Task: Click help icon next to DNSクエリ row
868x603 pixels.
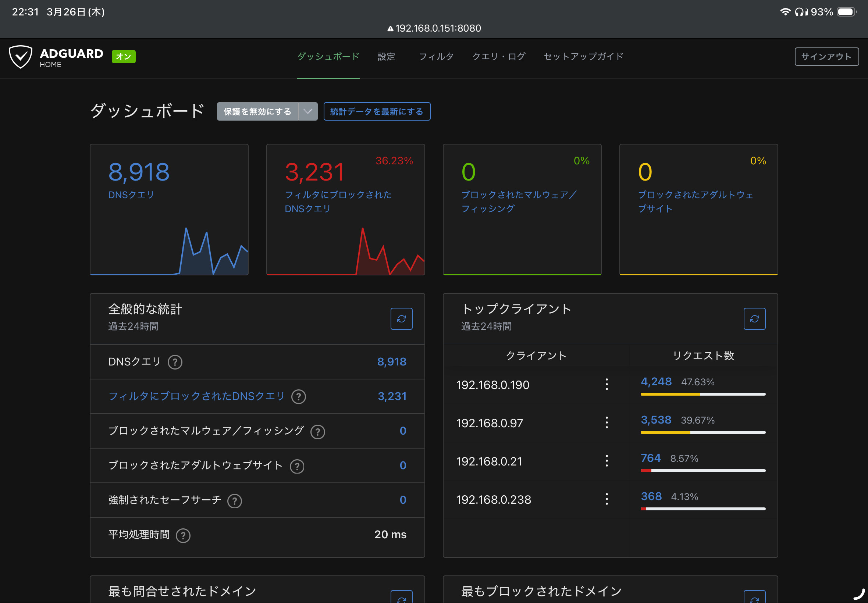Action: 175,362
